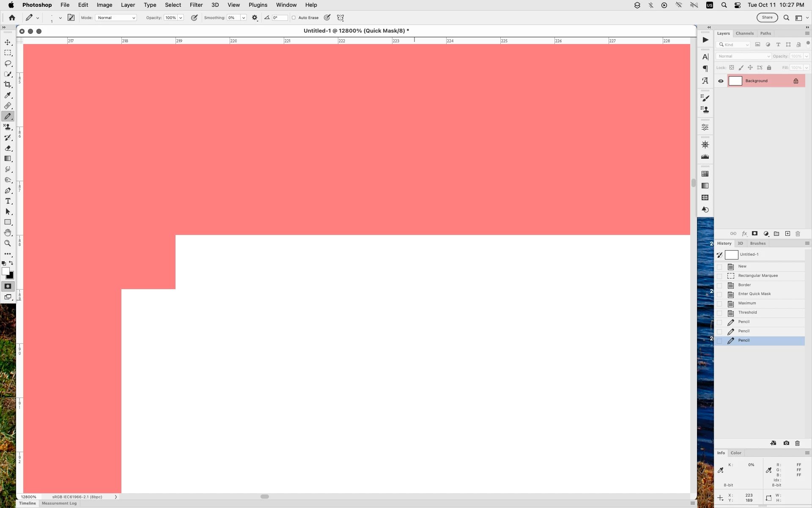812x508 pixels.
Task: Select the Horizontal Type tool
Action: 8,201
